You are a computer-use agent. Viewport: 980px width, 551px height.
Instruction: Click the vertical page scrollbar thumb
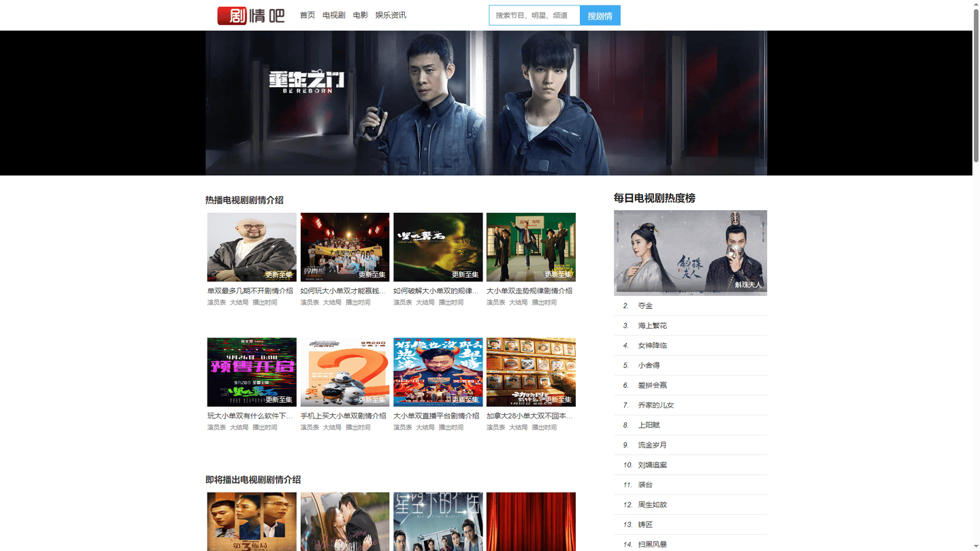[x=976, y=85]
